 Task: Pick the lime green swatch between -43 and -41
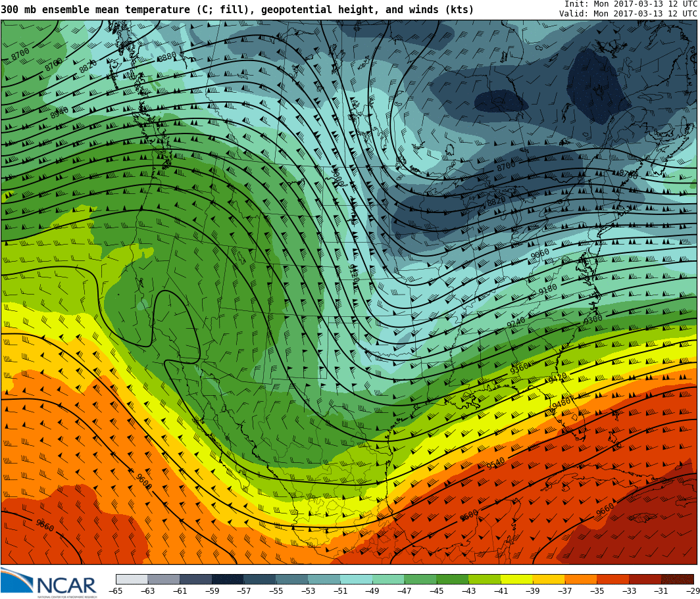pos(486,579)
